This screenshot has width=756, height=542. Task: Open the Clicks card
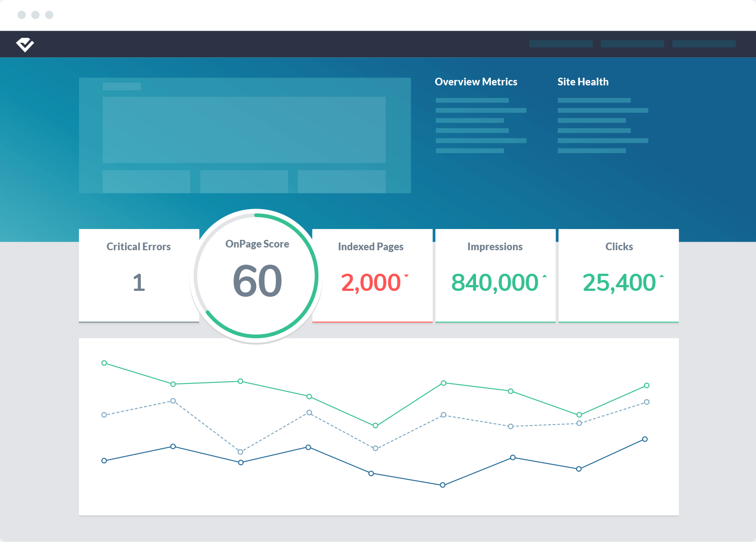(x=619, y=276)
